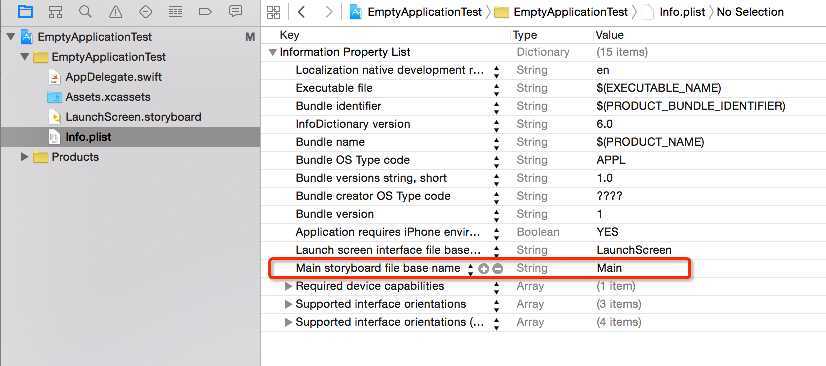Open the Symbol navigator hierarchy icon
The height and width of the screenshot is (366, 826).
55,12
